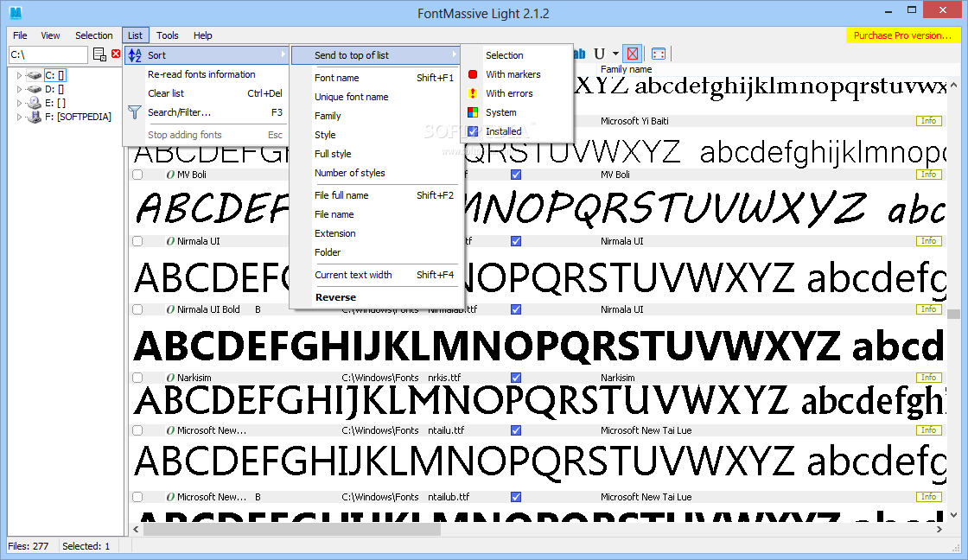Open the Help menu

pos(202,35)
